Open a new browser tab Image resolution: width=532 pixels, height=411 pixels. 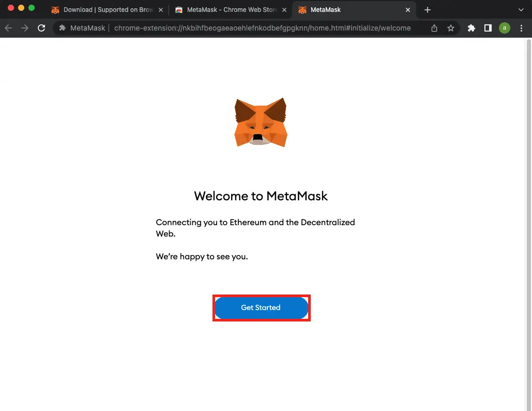point(428,10)
